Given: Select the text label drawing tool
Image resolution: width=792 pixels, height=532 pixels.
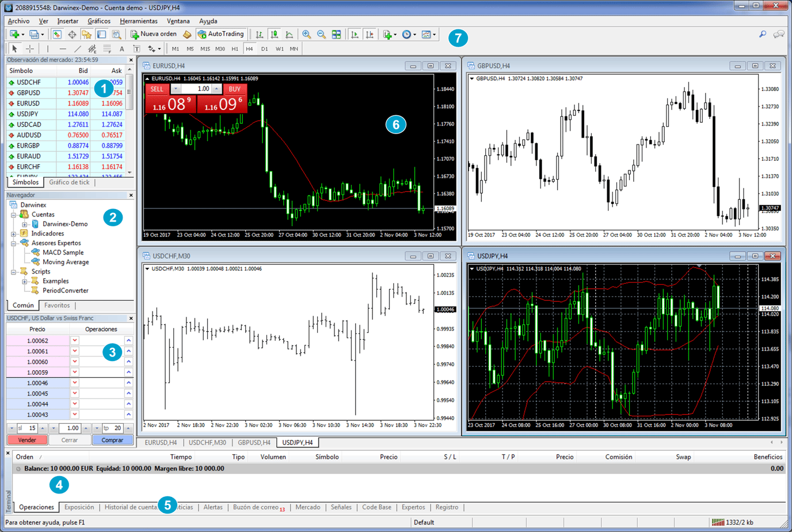Looking at the screenshot, I should pos(136,49).
